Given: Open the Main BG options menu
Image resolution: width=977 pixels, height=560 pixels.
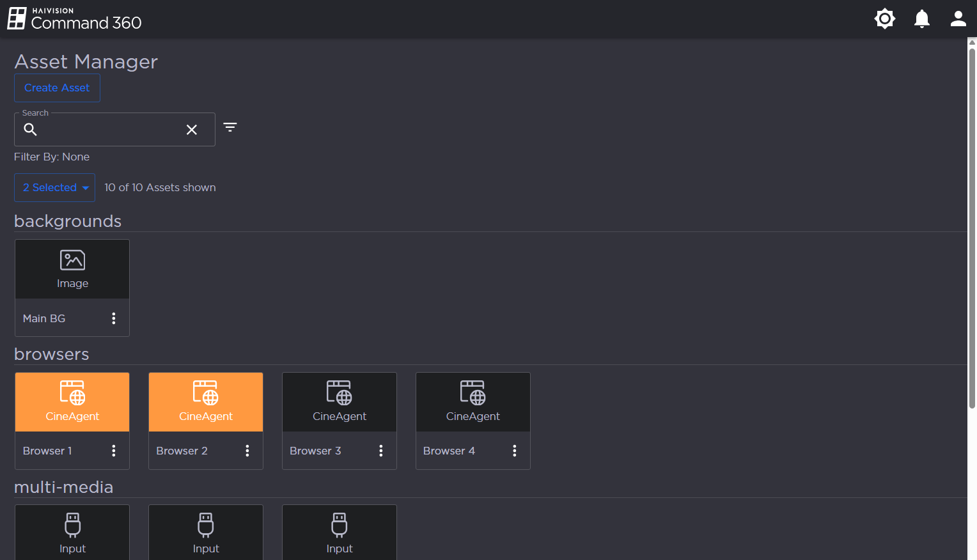Looking at the screenshot, I should [x=114, y=318].
